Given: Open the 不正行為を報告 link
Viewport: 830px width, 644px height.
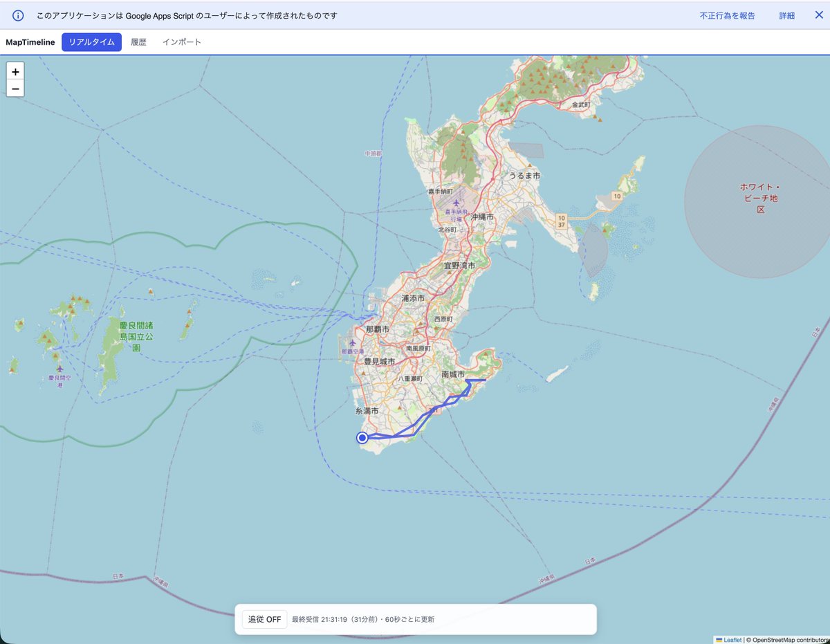Looking at the screenshot, I should pos(727,15).
